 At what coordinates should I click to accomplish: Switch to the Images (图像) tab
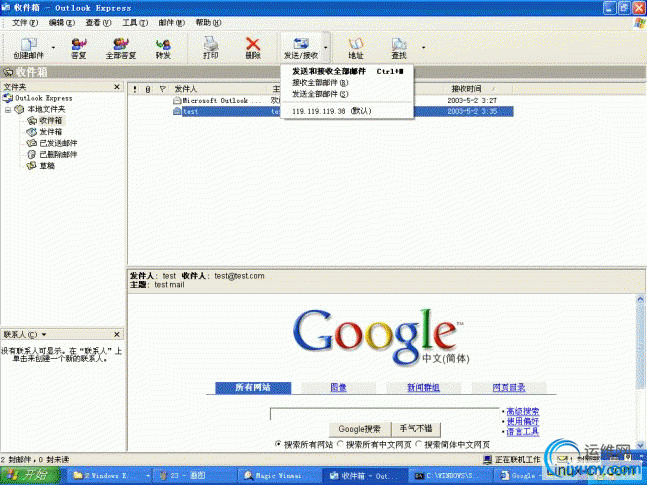[x=338, y=387]
